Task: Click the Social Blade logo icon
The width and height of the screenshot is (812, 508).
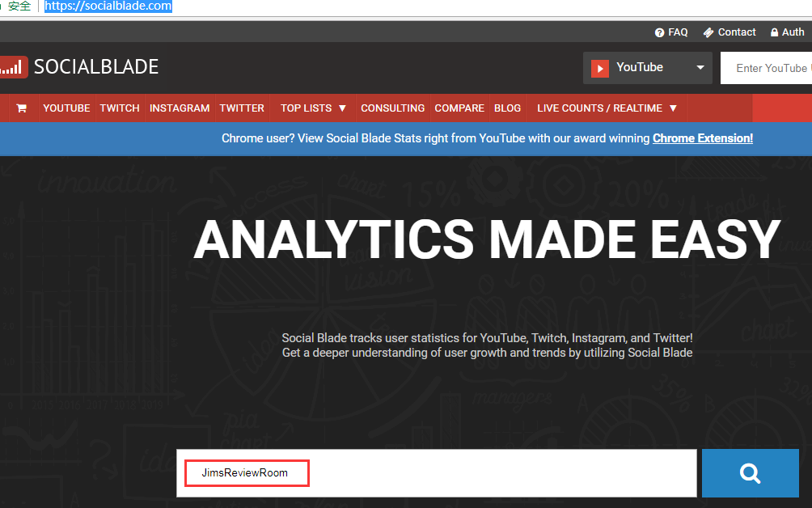Action: point(13,67)
